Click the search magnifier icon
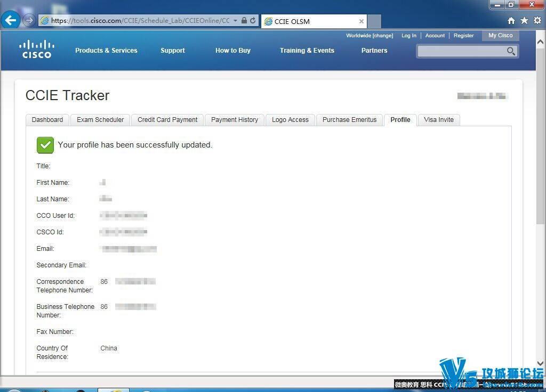 (511, 51)
